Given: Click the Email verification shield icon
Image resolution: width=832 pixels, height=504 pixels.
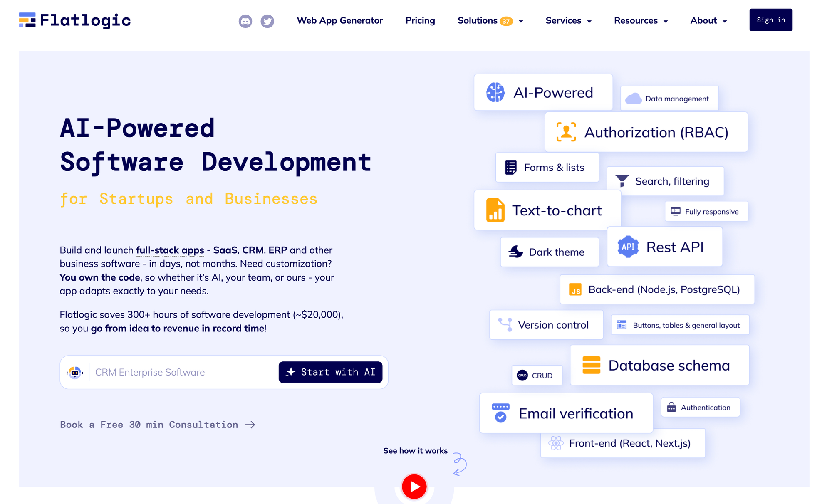Looking at the screenshot, I should (500, 413).
